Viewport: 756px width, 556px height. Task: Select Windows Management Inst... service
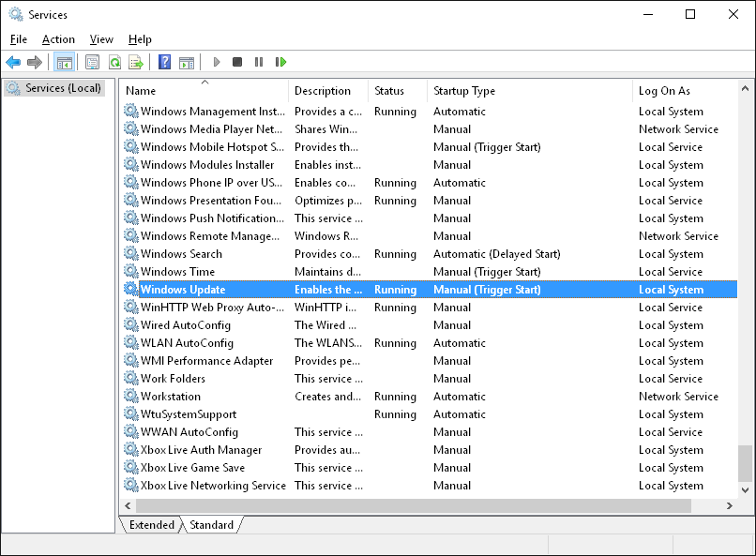coord(431,112)
